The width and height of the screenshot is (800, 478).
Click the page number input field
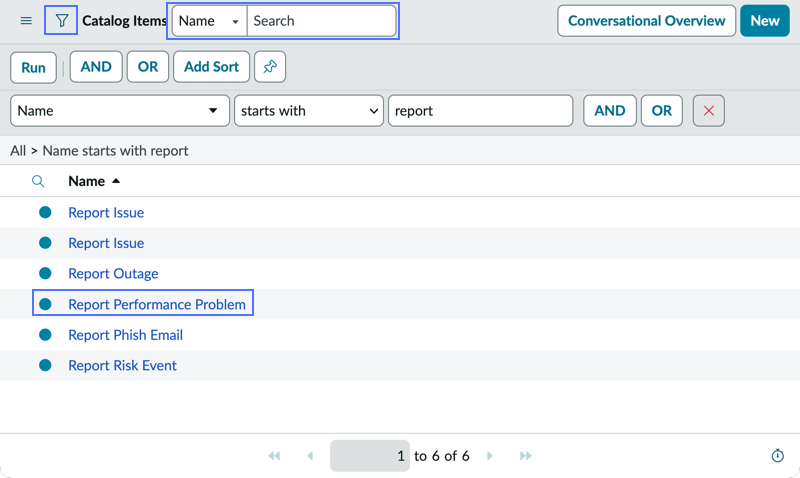370,456
